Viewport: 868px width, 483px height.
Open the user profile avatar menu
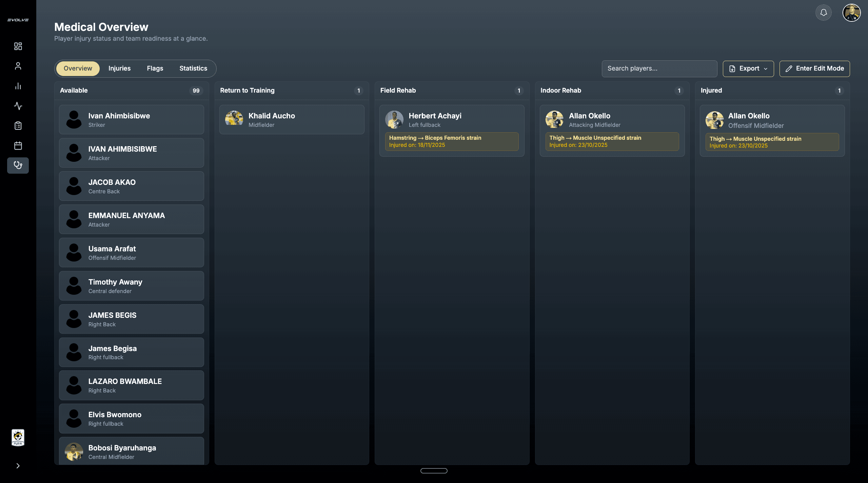pyautogui.click(x=851, y=13)
